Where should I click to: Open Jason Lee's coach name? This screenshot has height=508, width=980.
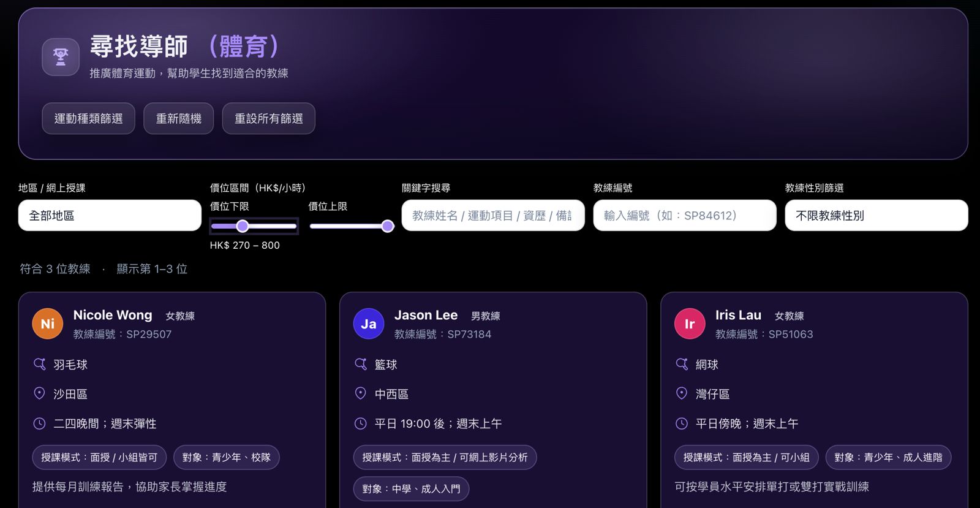[x=426, y=315]
